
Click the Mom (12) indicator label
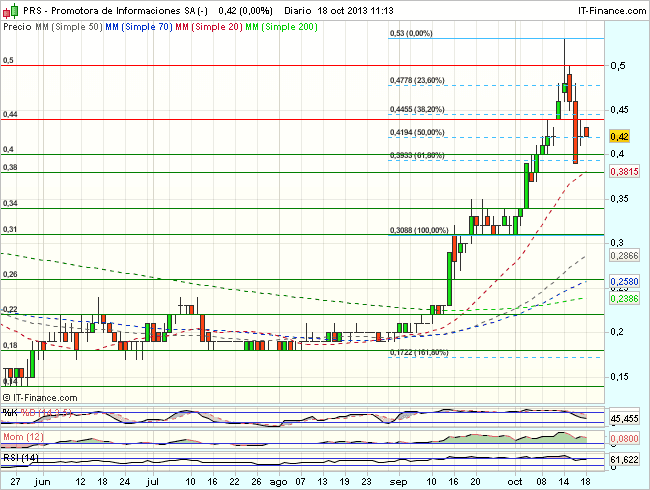point(23,437)
